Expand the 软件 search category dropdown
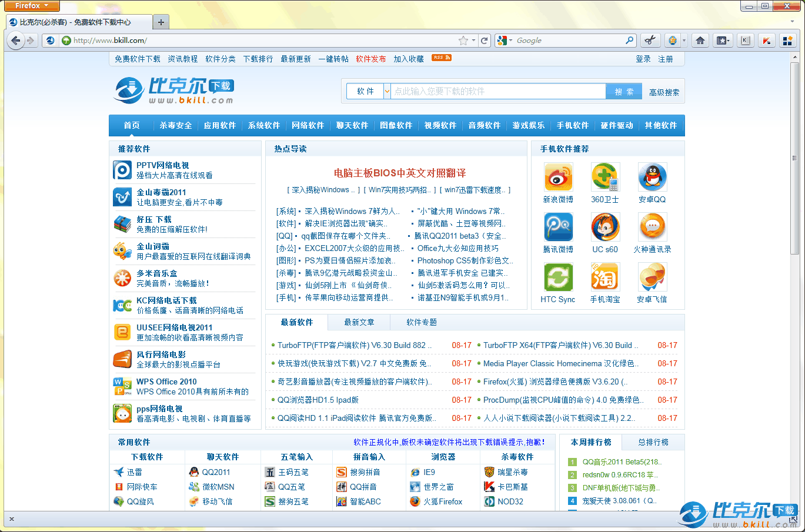The image size is (805, 532). point(387,91)
